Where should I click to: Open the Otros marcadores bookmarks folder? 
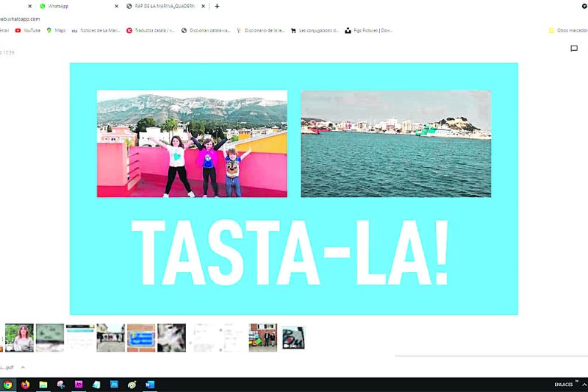pyautogui.click(x=567, y=30)
